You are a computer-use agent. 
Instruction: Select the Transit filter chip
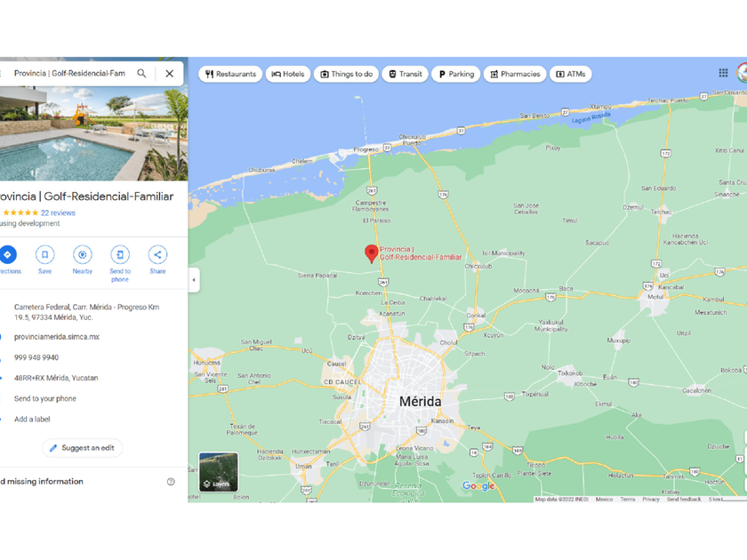[406, 74]
